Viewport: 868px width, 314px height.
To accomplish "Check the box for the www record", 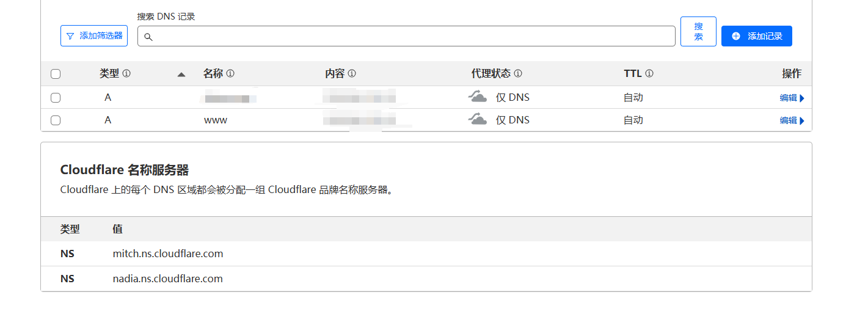I will pos(56,120).
